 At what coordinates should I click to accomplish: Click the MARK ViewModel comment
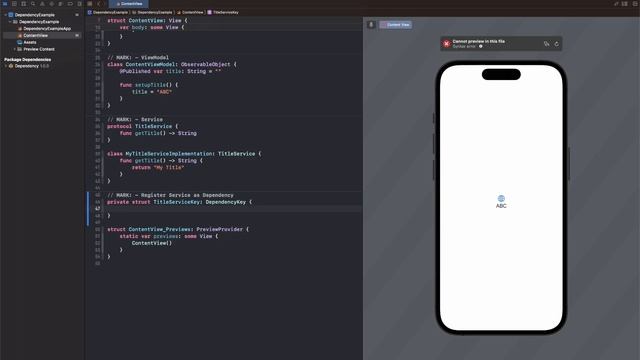138,58
